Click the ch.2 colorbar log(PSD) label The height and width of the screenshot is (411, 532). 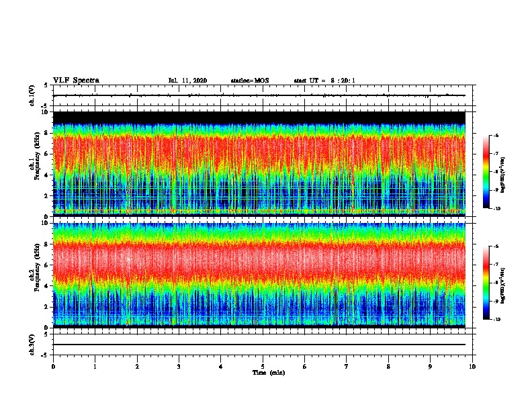(503, 285)
